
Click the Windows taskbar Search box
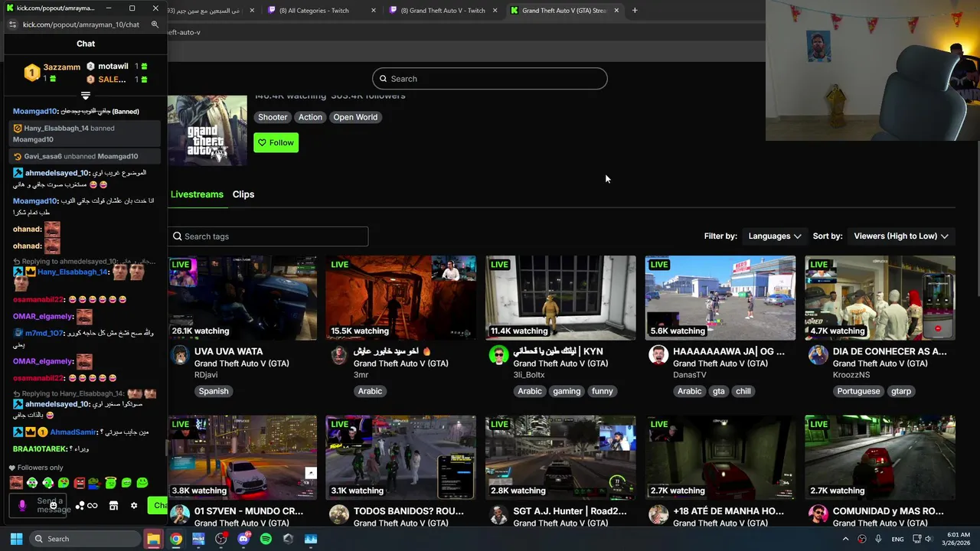(86, 539)
